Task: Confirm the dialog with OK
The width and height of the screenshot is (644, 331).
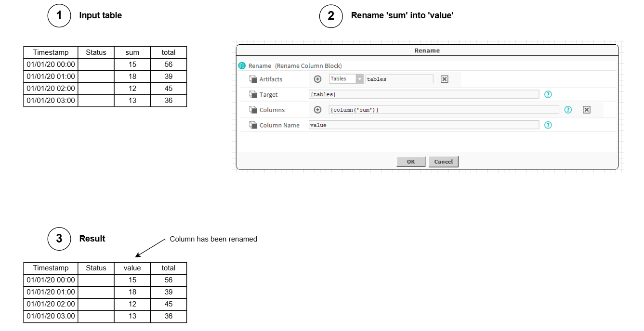Action: coord(411,162)
